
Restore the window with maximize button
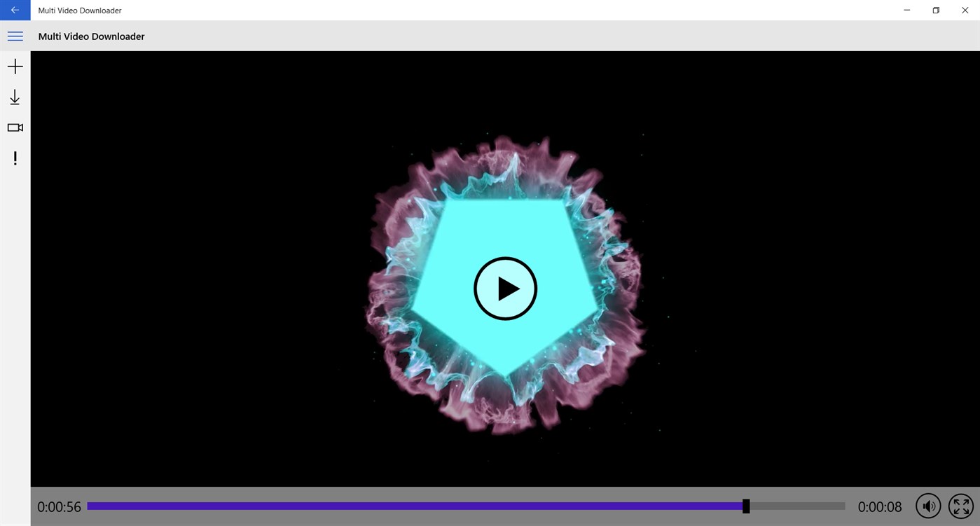[x=935, y=10]
